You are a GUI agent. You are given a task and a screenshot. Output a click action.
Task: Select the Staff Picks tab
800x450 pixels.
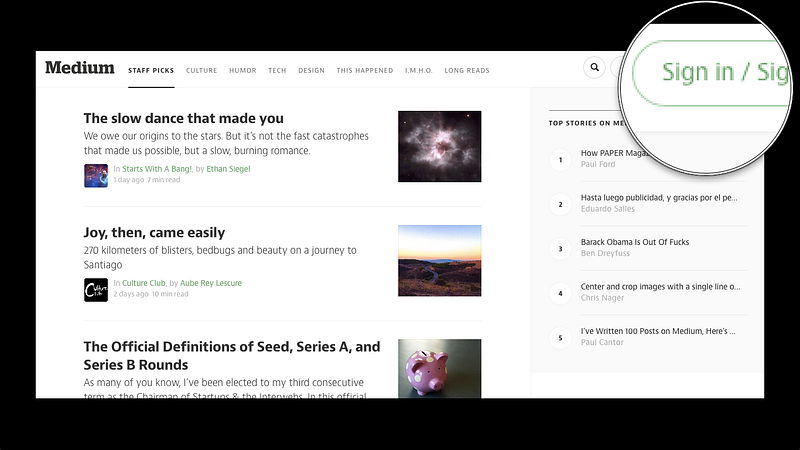(x=151, y=70)
